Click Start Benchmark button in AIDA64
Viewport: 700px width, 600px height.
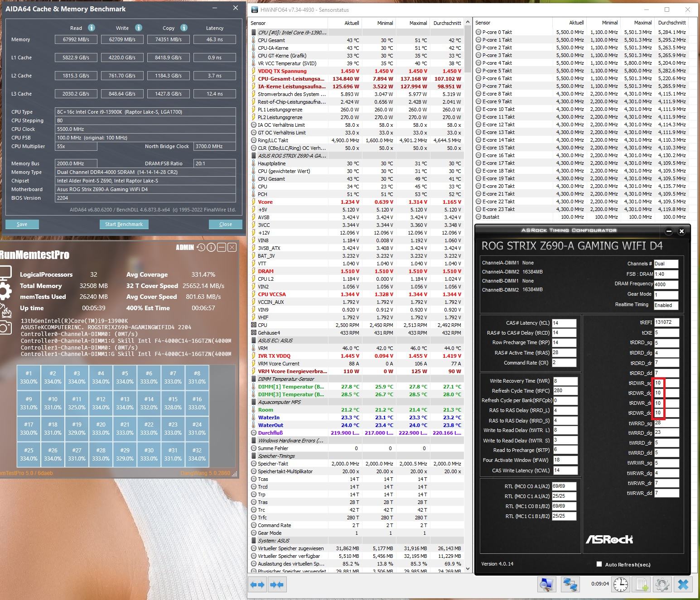124,224
